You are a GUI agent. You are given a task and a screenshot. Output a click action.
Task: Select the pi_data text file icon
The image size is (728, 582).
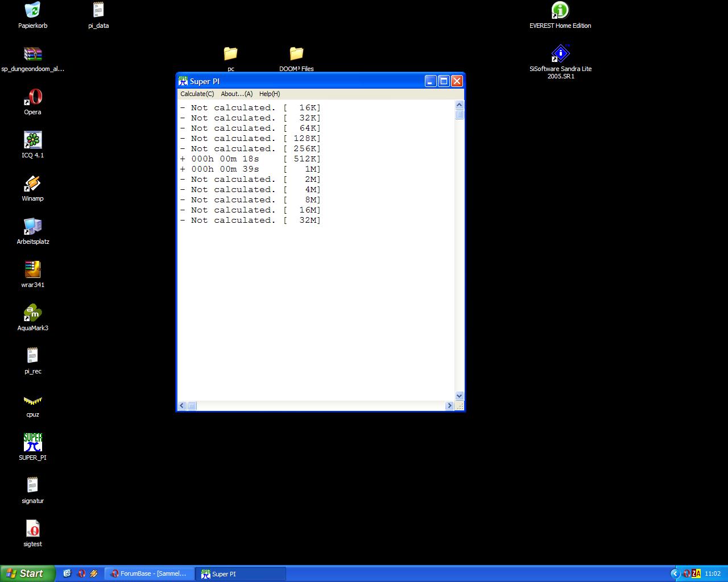pyautogui.click(x=98, y=10)
